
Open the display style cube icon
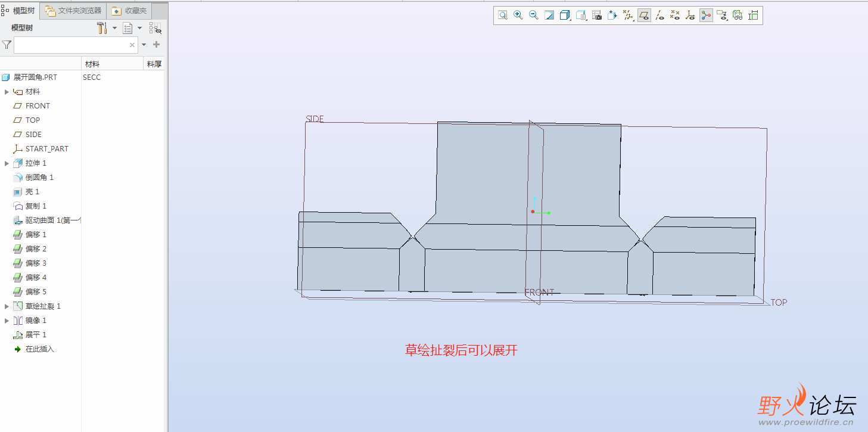point(565,15)
